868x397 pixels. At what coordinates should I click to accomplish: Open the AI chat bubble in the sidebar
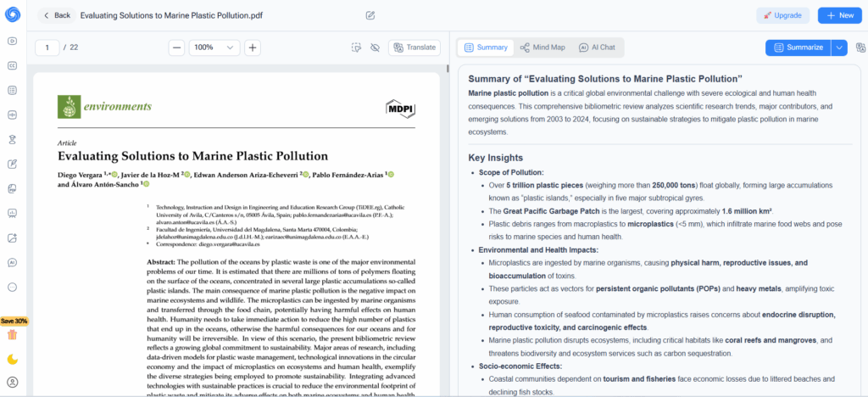[12, 262]
